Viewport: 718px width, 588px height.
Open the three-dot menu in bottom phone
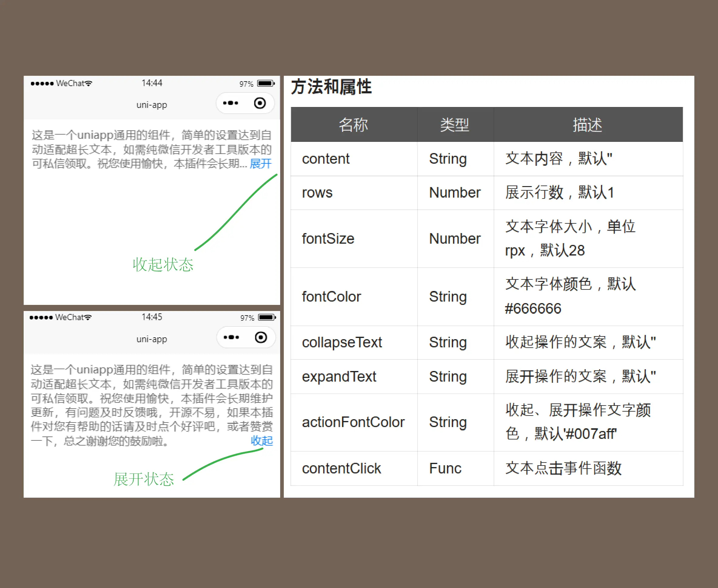coord(231,337)
